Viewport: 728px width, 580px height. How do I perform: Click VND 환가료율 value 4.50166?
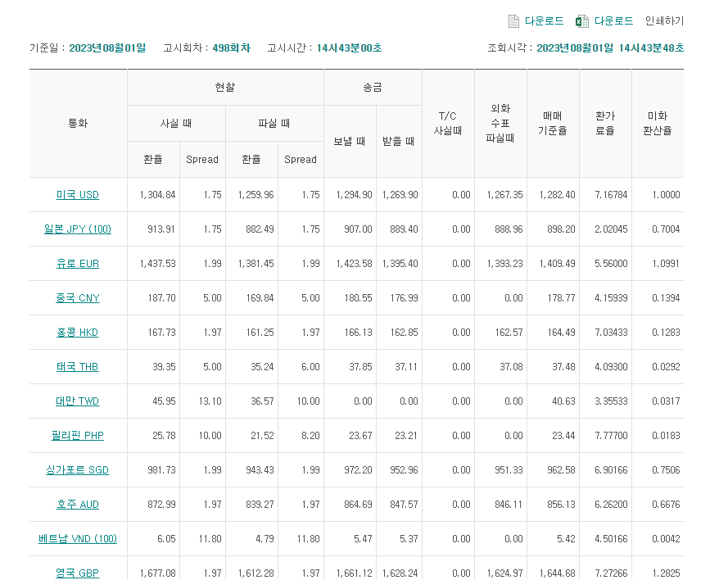(x=611, y=538)
